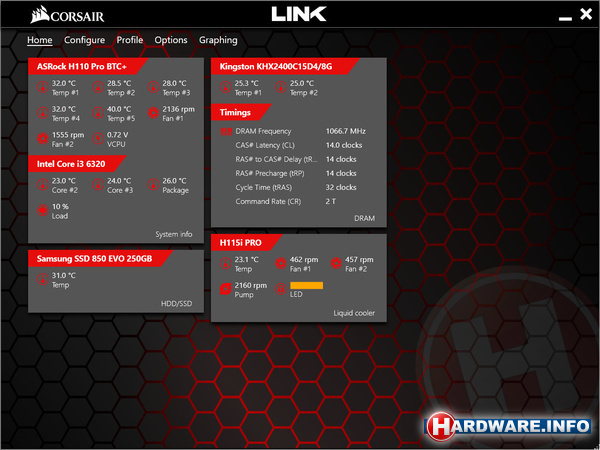Click the DRAM panel label
Image resolution: width=600 pixels, height=450 pixels.
[364, 218]
